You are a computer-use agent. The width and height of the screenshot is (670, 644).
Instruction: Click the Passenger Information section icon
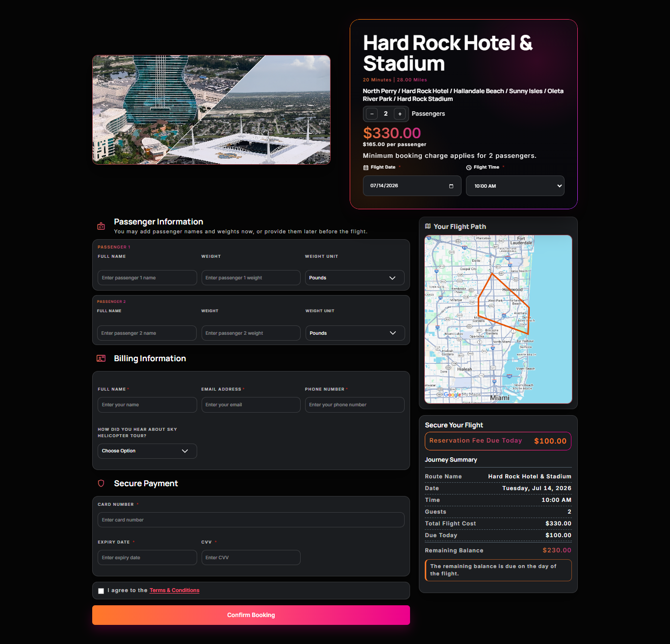point(101,226)
